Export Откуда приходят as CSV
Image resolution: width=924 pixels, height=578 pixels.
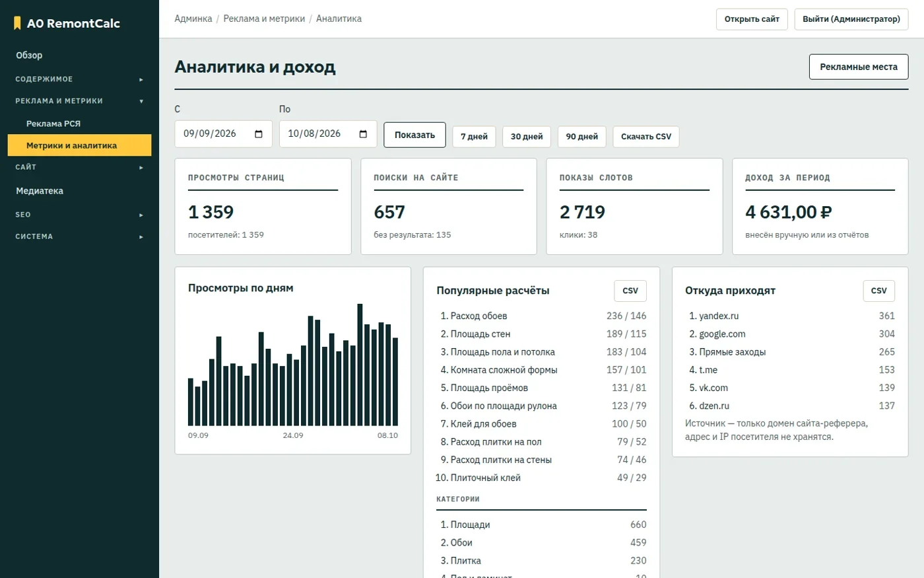(879, 291)
